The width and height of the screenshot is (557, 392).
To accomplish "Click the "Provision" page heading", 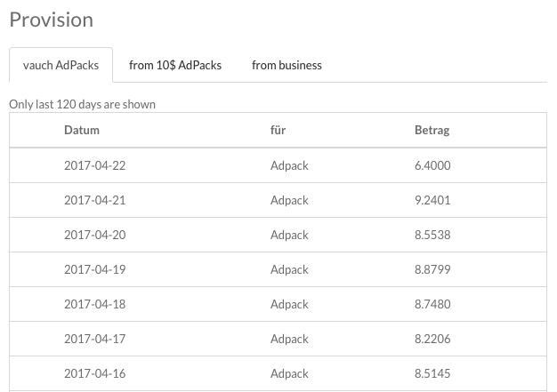I will 51,20.
